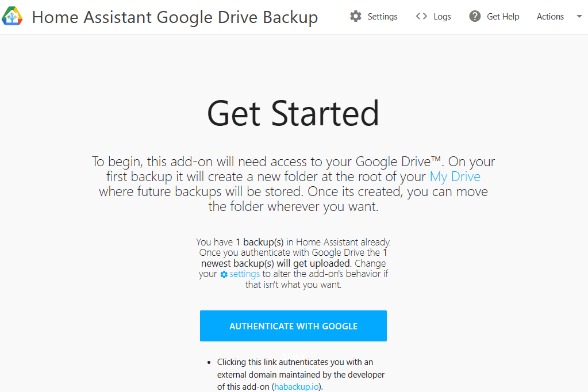This screenshot has height=392, width=588.
Task: Click the 'newest backup(s) will get uploaded' text
Action: [x=275, y=263]
